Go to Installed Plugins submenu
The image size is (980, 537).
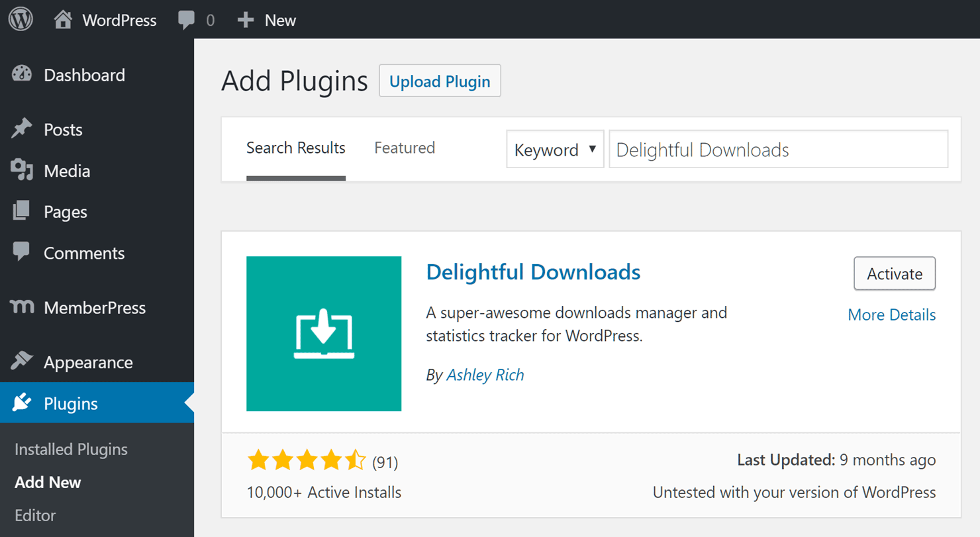pyautogui.click(x=71, y=449)
